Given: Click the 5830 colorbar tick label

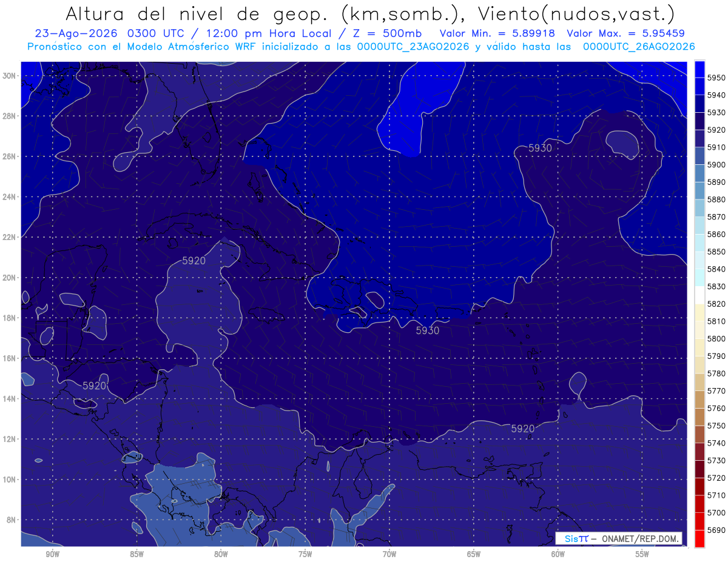Looking at the screenshot, I should 716,286.
